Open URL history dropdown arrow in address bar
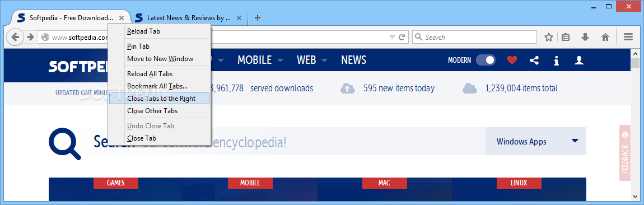 point(392,37)
